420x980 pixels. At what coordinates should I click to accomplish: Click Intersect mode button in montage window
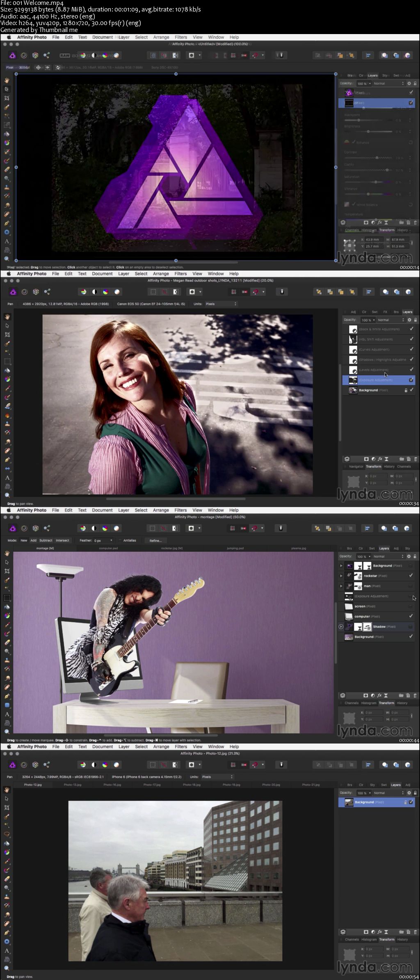coord(62,540)
